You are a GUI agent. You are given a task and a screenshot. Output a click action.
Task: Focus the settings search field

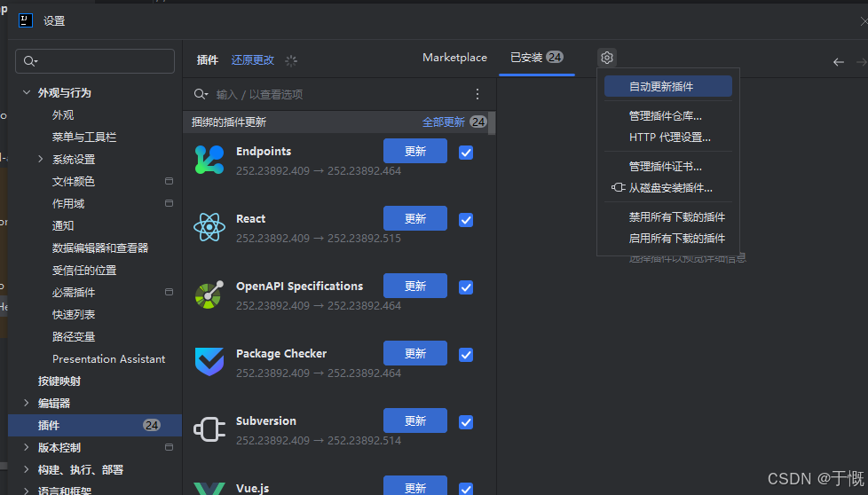click(x=95, y=61)
